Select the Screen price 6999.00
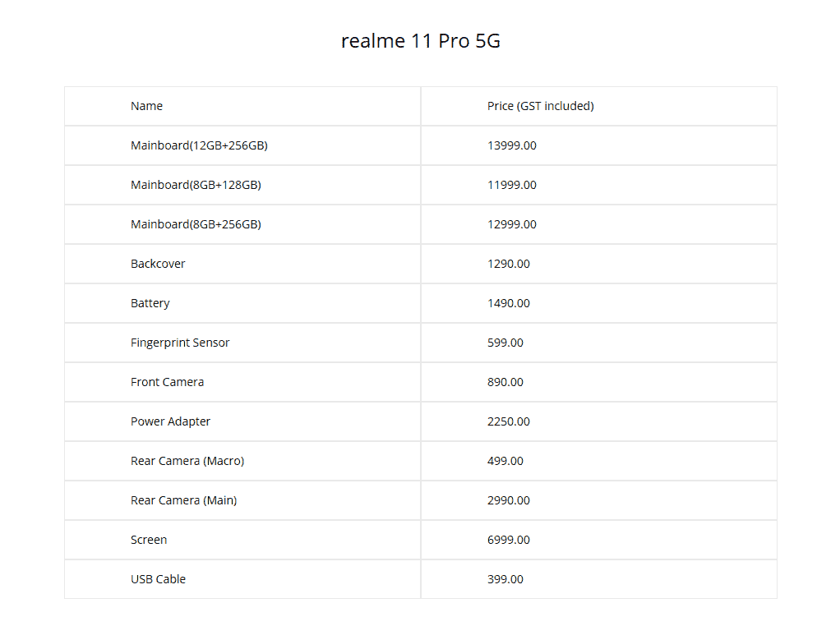The image size is (840, 626). tap(508, 540)
